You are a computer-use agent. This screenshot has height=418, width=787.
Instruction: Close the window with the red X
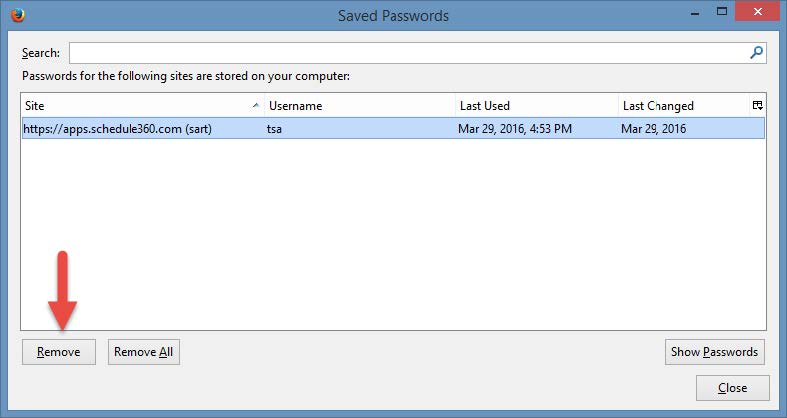point(757,12)
